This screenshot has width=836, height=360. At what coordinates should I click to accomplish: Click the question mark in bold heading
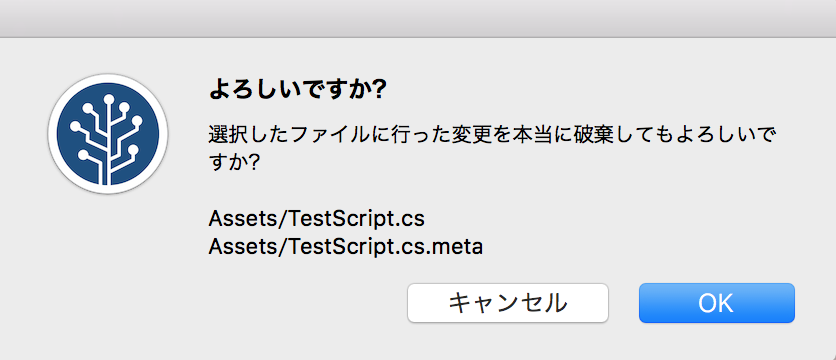point(376,90)
